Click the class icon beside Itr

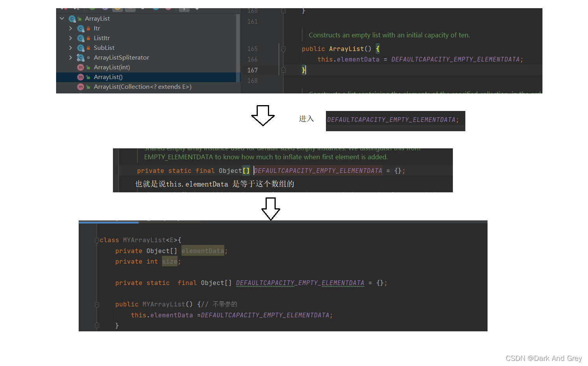[81, 28]
